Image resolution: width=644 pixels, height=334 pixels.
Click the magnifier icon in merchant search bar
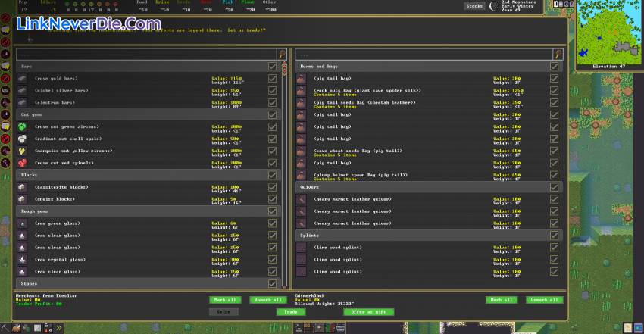click(282, 55)
